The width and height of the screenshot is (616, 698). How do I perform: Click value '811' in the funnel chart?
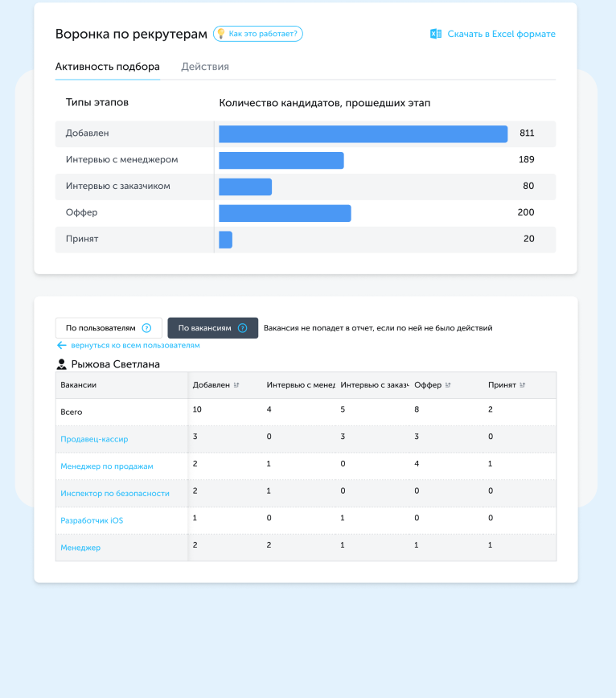click(527, 133)
